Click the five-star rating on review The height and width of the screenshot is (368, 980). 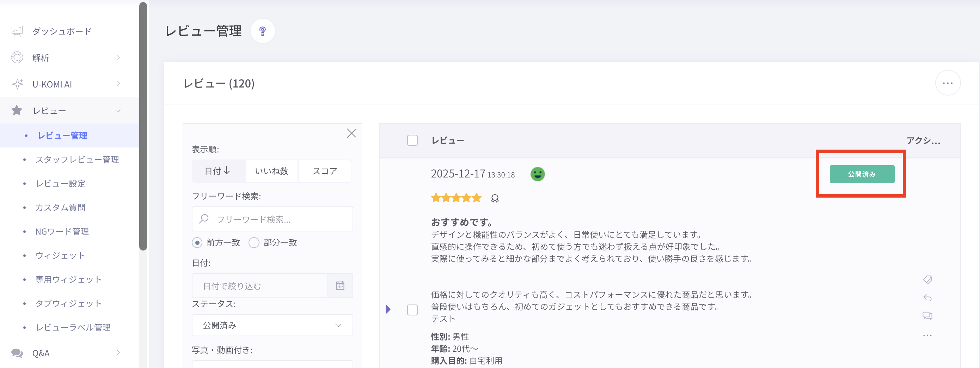pos(456,198)
